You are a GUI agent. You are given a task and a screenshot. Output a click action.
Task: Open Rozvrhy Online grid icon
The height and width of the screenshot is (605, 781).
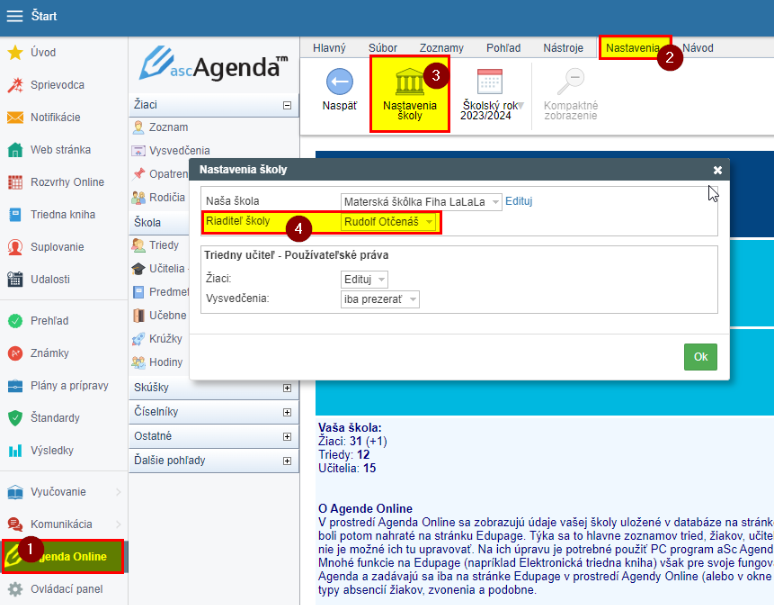point(15,182)
